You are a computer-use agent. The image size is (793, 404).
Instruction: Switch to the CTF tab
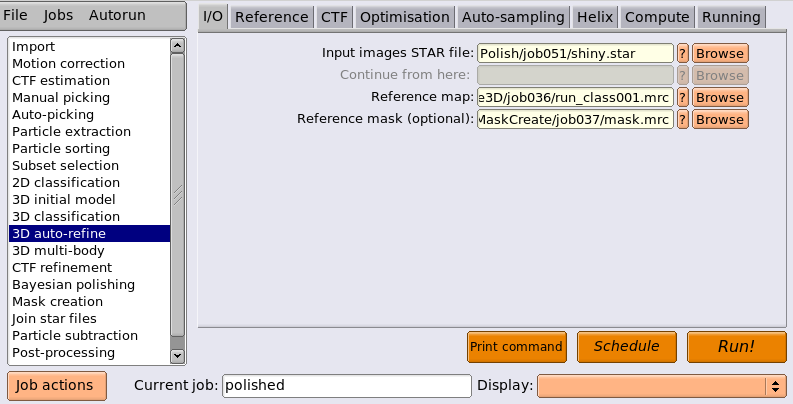[334, 17]
